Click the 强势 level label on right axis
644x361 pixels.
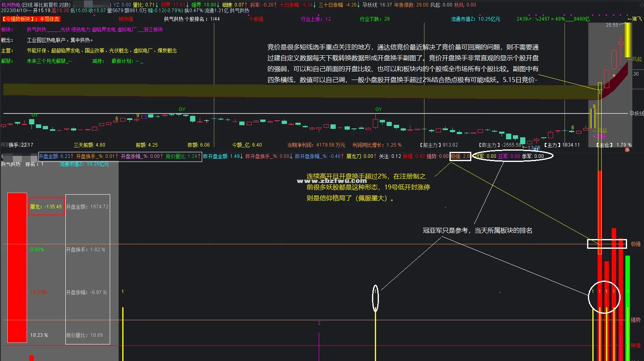[636, 320]
